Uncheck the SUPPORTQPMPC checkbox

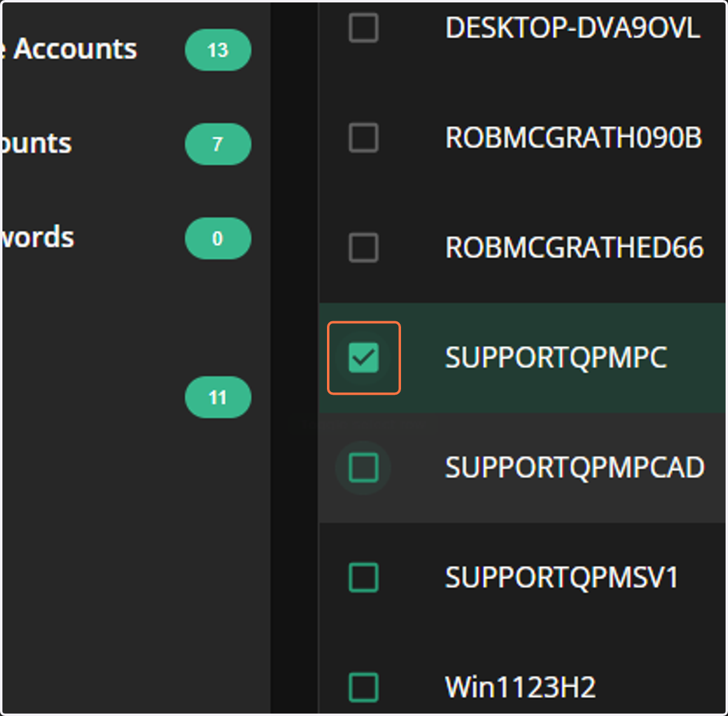(363, 358)
